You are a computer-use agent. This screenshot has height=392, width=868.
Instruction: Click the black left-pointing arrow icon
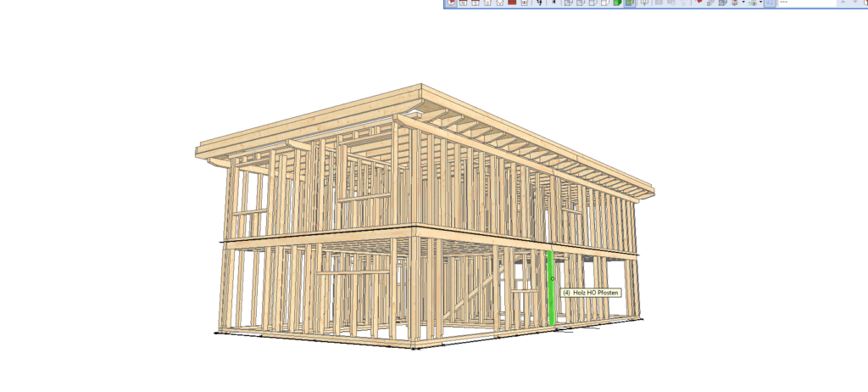[554, 3]
